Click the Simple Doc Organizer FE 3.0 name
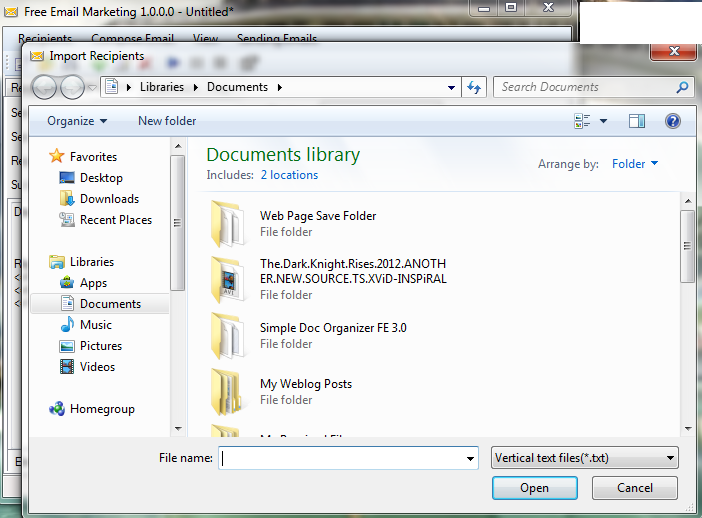Viewport: 702px width, 518px height. point(333,328)
